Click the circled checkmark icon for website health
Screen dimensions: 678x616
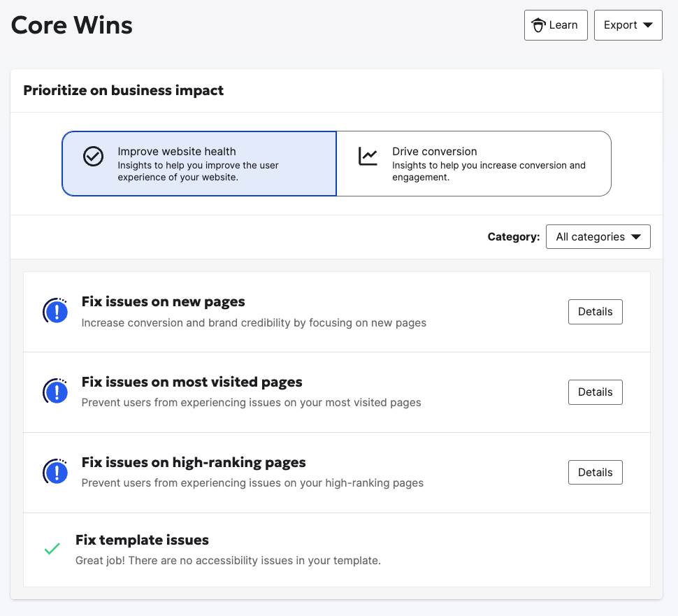pos(93,157)
